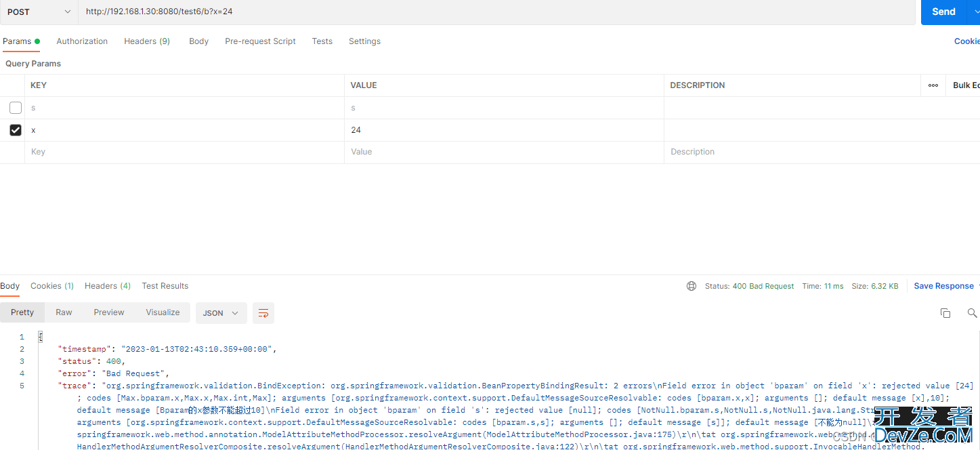
Task: Click the network globe icon
Action: pos(691,286)
